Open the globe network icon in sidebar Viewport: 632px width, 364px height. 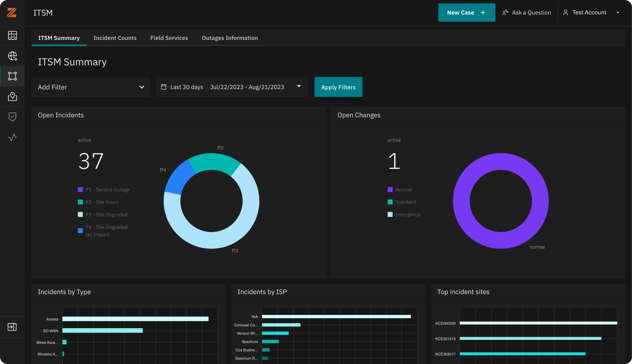[x=13, y=56]
